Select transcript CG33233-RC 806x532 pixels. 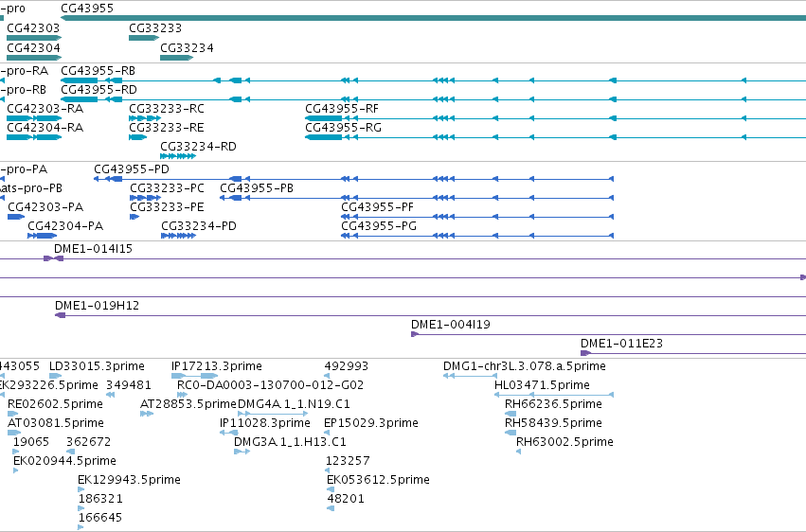[x=145, y=118]
